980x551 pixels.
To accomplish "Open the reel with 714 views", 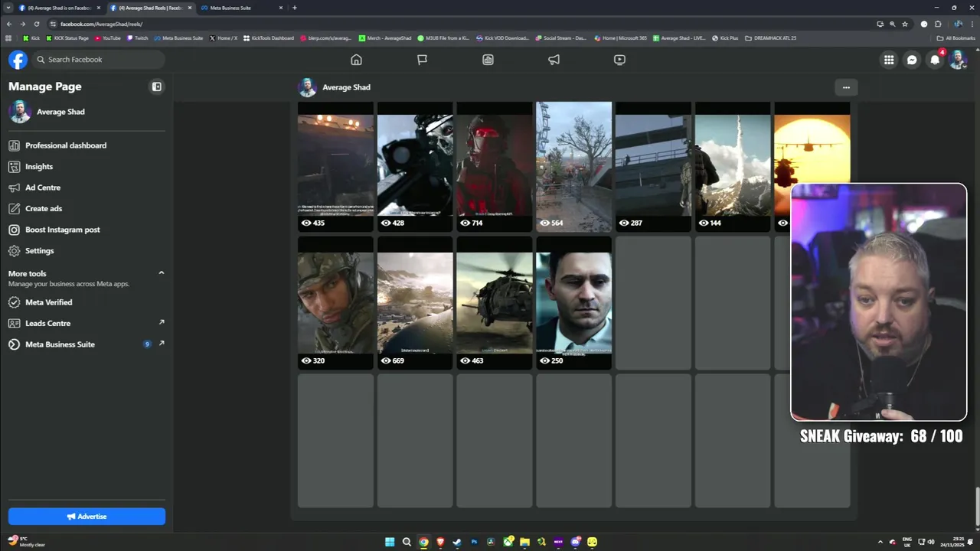I will (494, 165).
